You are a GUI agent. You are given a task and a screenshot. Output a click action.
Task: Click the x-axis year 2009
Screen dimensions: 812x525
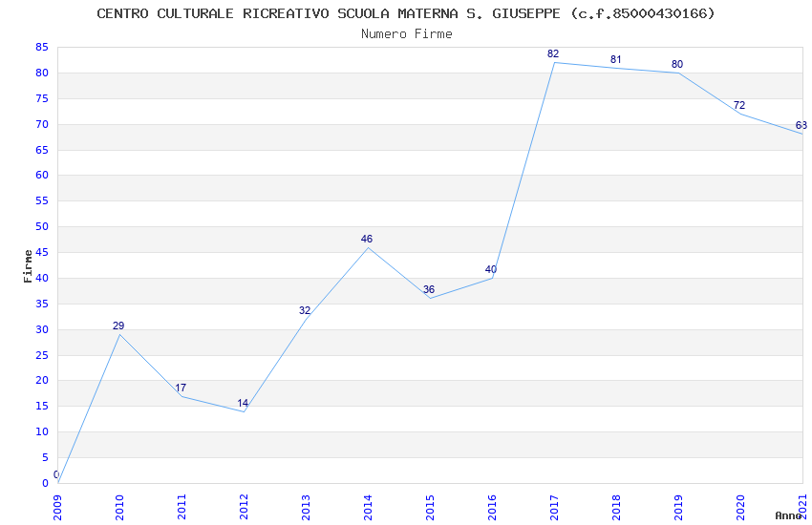tap(57, 508)
